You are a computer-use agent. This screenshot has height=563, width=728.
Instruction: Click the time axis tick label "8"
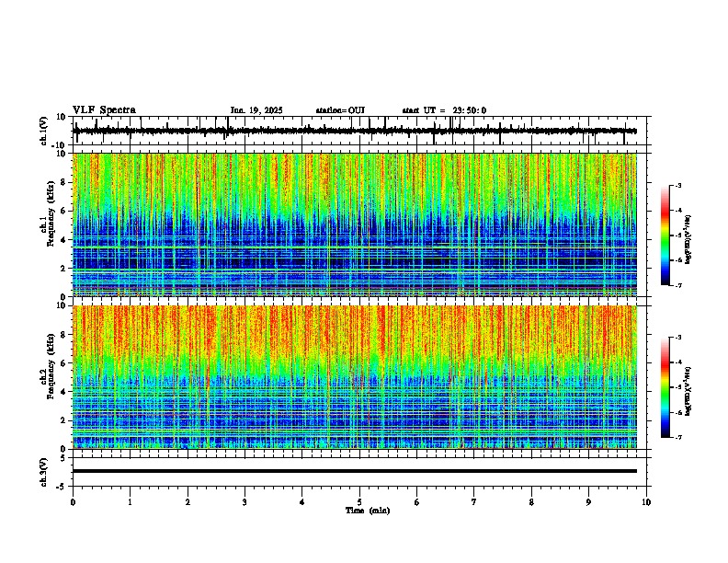531,502
